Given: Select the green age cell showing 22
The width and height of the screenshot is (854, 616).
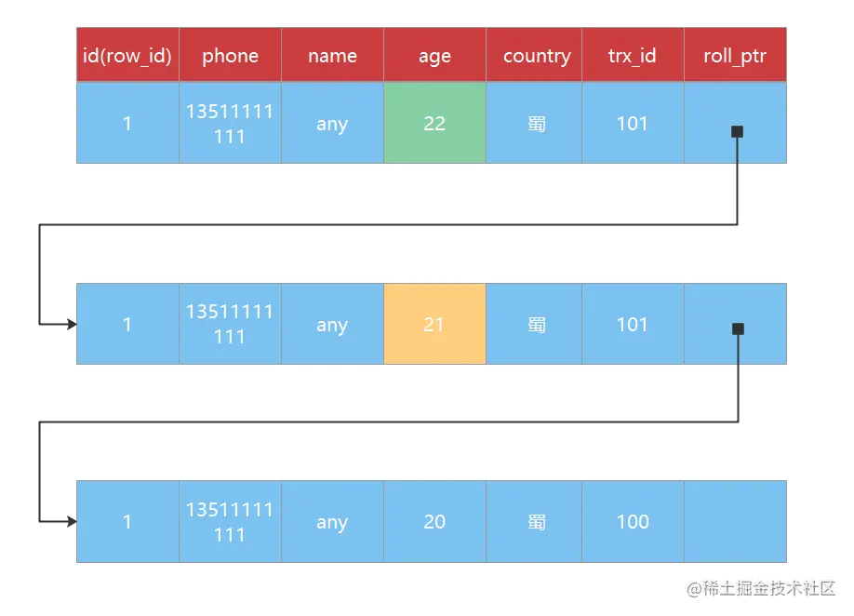Looking at the screenshot, I should 434,123.
